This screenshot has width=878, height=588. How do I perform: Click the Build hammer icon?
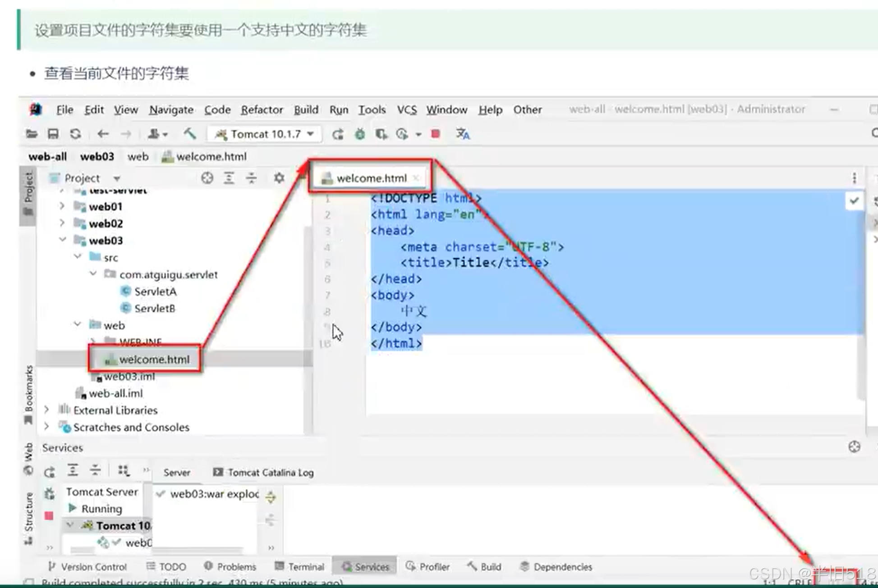pos(189,134)
